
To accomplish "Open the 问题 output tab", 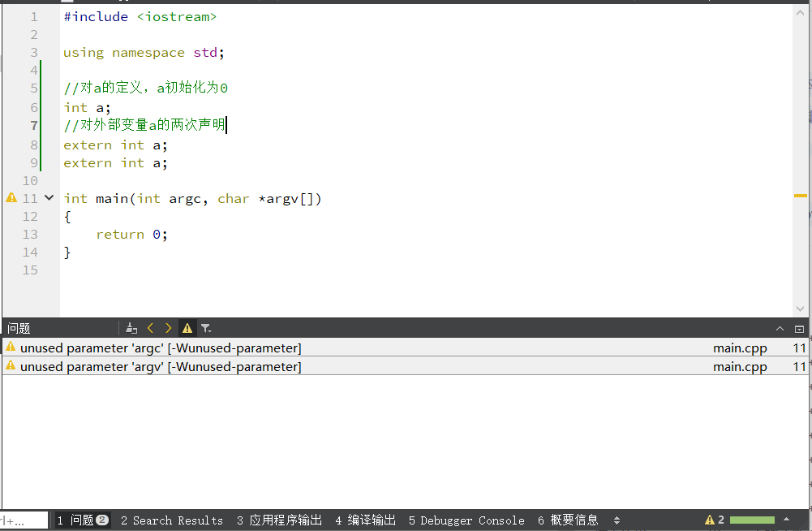I will click(83, 520).
